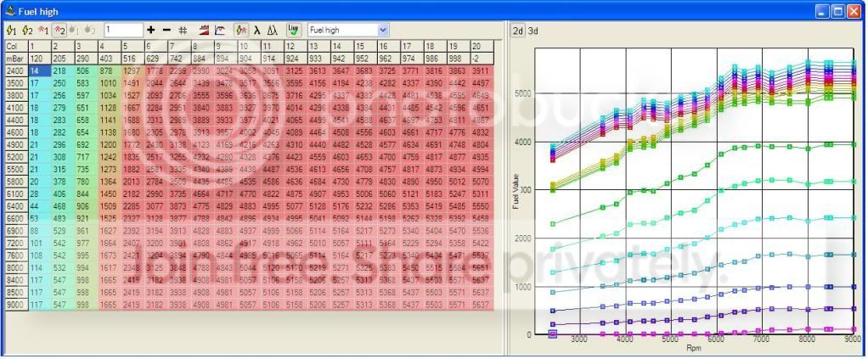Toggle the ignition map 2 button
The width and height of the screenshot is (868, 359).
coord(59,30)
